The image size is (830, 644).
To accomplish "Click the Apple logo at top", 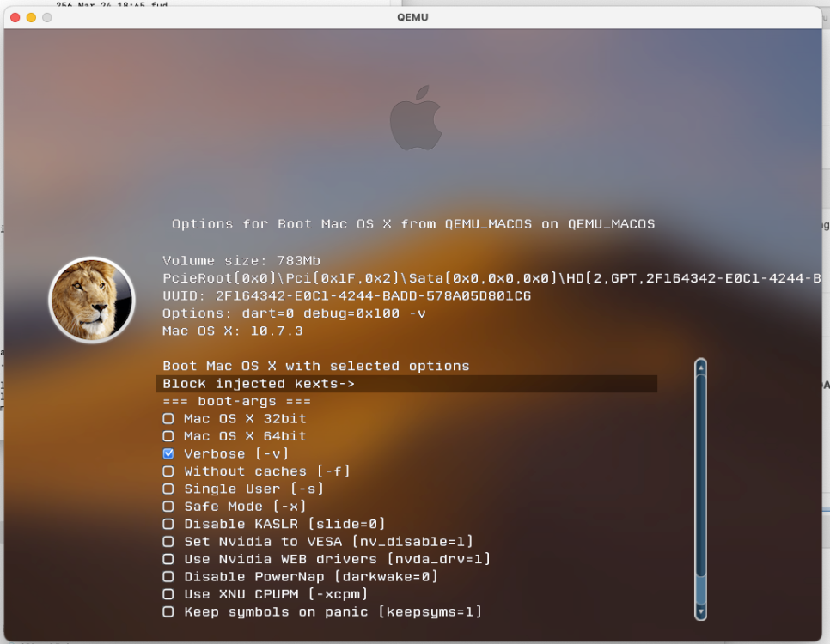I will coord(416,118).
